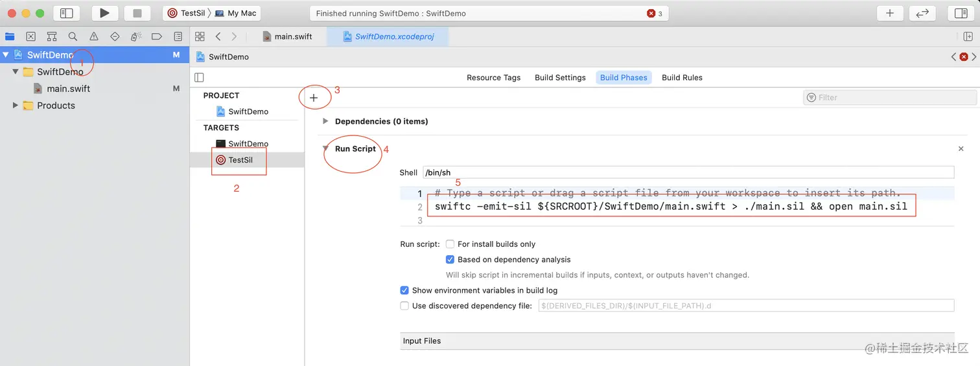The height and width of the screenshot is (366, 980).
Task: Switch to the main.swift tab
Action: pos(287,36)
